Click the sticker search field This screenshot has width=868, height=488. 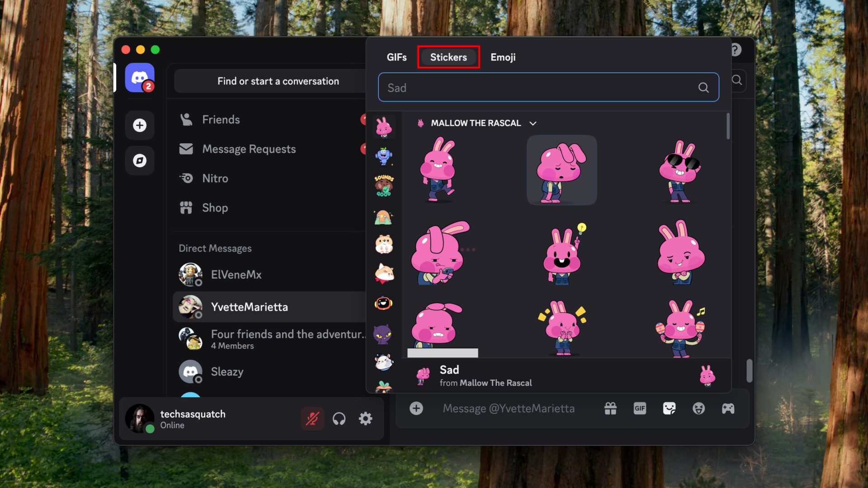click(x=548, y=87)
